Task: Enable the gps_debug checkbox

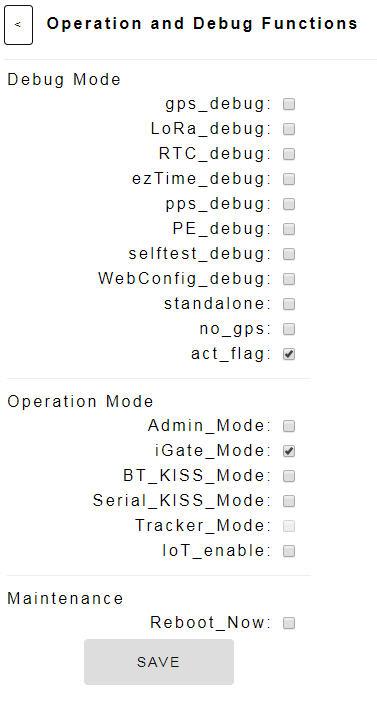Action: pos(289,105)
